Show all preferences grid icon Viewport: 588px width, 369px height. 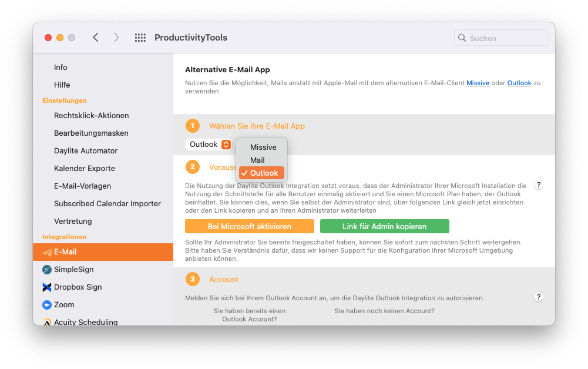(x=140, y=38)
